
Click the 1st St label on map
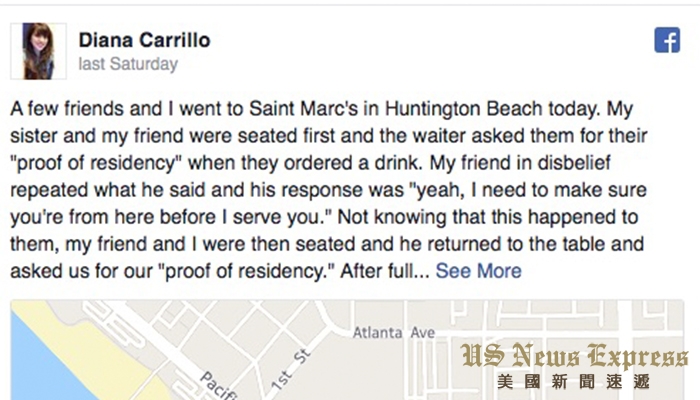290,370
